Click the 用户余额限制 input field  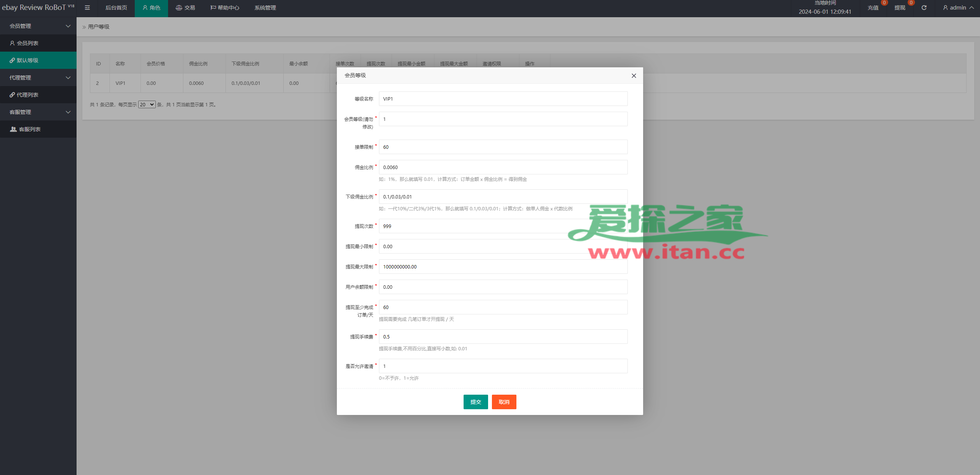click(503, 287)
